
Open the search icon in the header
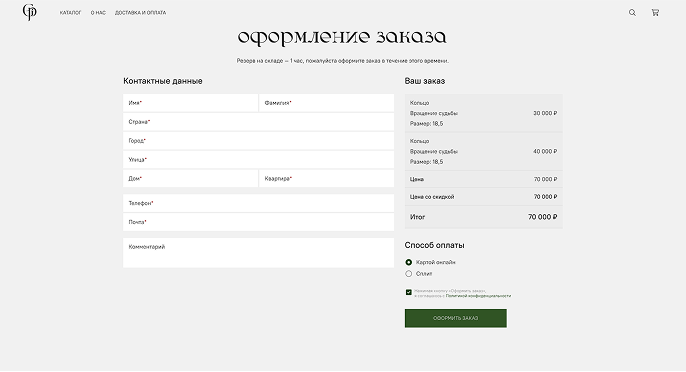(632, 13)
